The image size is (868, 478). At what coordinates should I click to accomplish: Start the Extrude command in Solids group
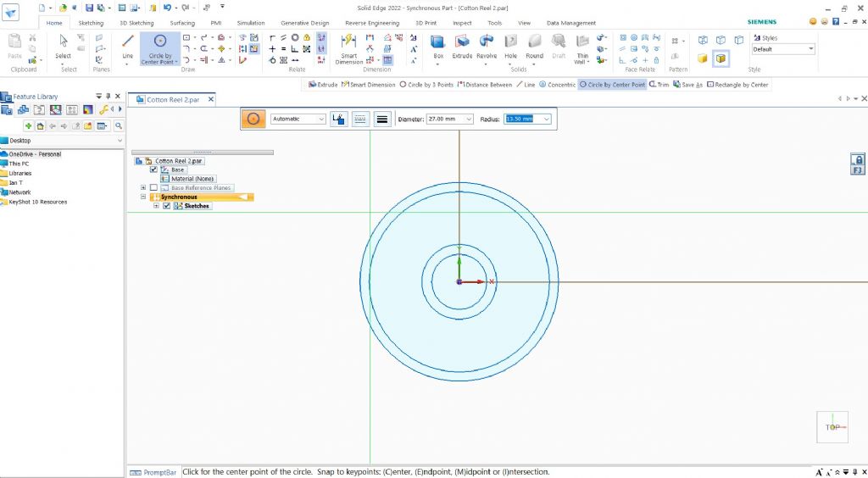tap(462, 47)
